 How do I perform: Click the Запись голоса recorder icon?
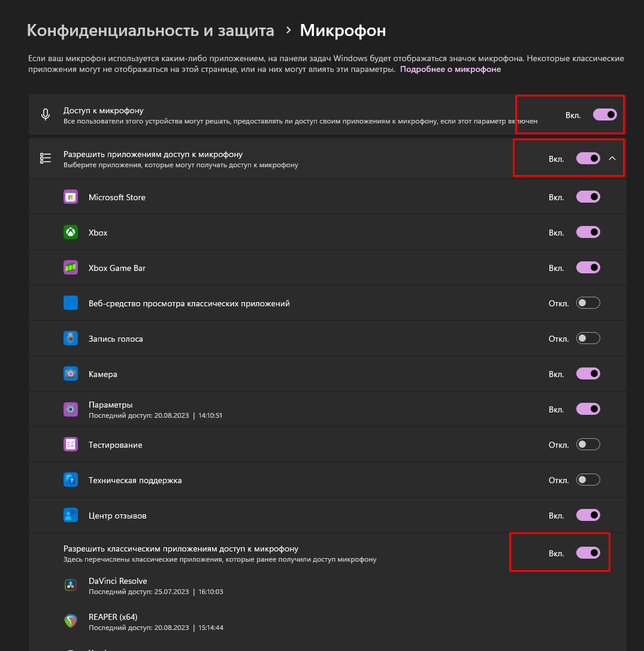[71, 338]
